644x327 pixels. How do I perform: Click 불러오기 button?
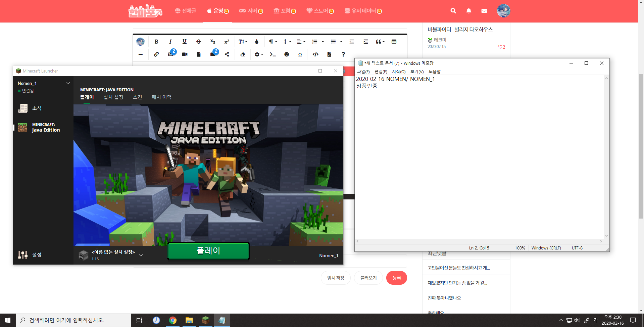point(368,278)
